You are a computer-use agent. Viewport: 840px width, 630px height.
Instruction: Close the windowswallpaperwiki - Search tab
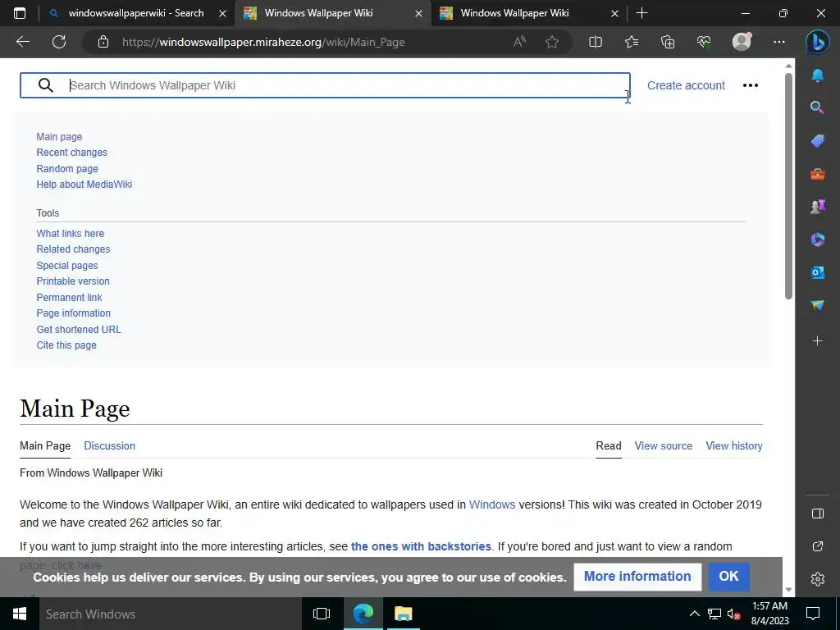click(222, 14)
